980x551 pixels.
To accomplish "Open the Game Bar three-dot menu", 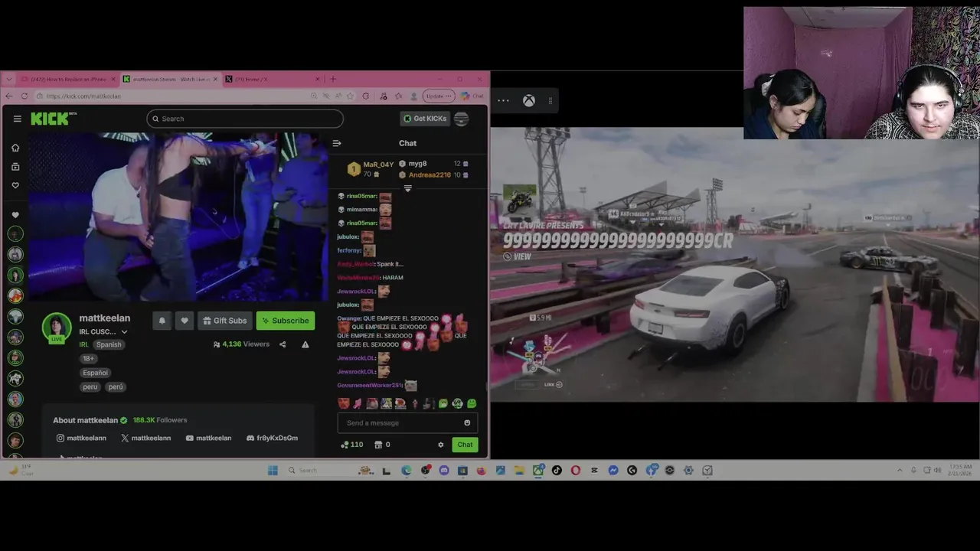I will 503,100.
